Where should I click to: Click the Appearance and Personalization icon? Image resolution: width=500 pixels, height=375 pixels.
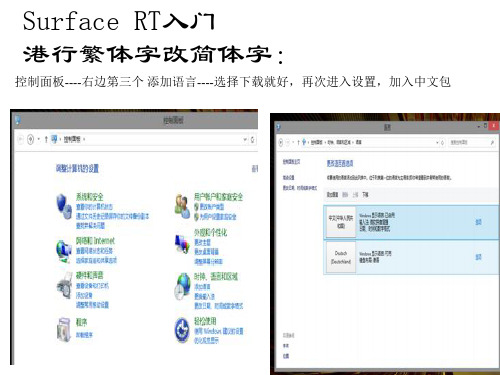182,244
